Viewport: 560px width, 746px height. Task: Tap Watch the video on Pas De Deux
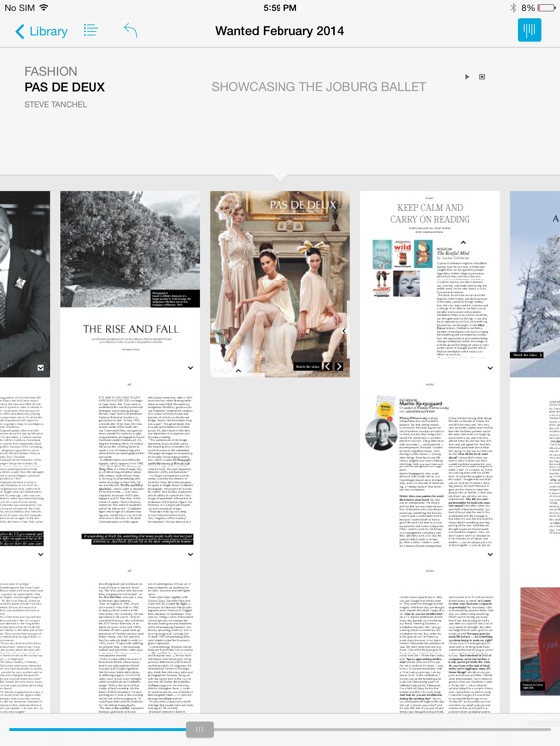307,367
